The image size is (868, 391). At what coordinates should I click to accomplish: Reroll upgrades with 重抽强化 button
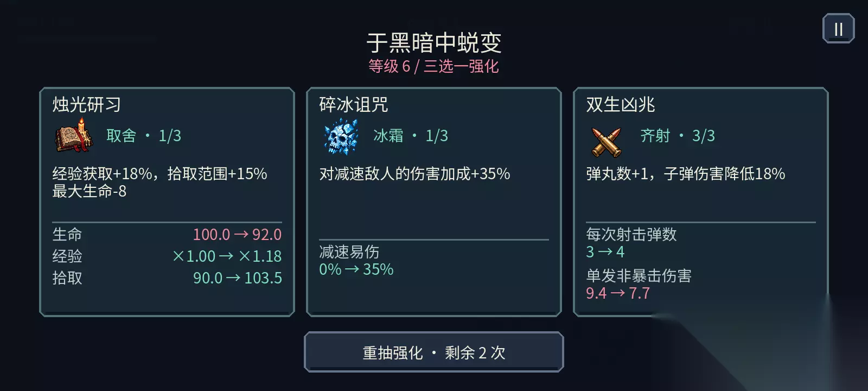pyautogui.click(x=434, y=352)
